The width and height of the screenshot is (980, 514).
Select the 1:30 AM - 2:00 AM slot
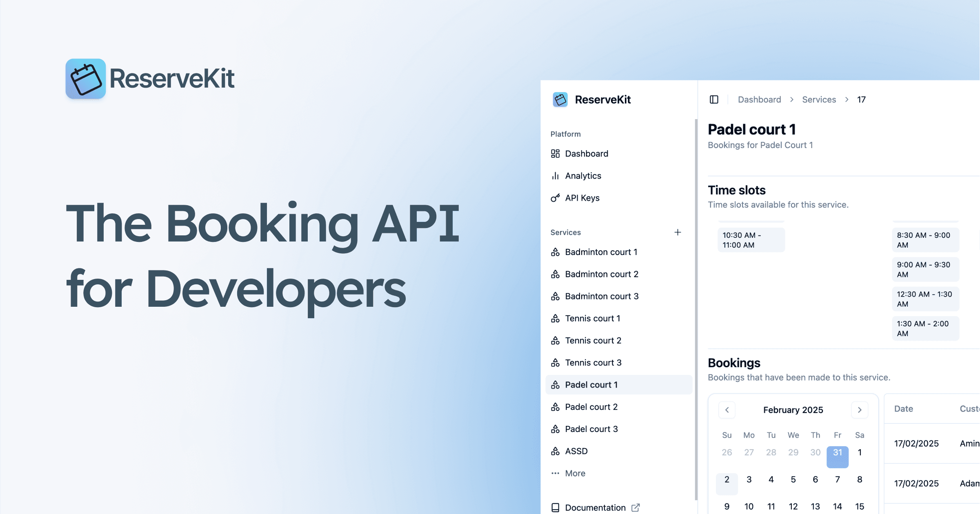point(925,328)
